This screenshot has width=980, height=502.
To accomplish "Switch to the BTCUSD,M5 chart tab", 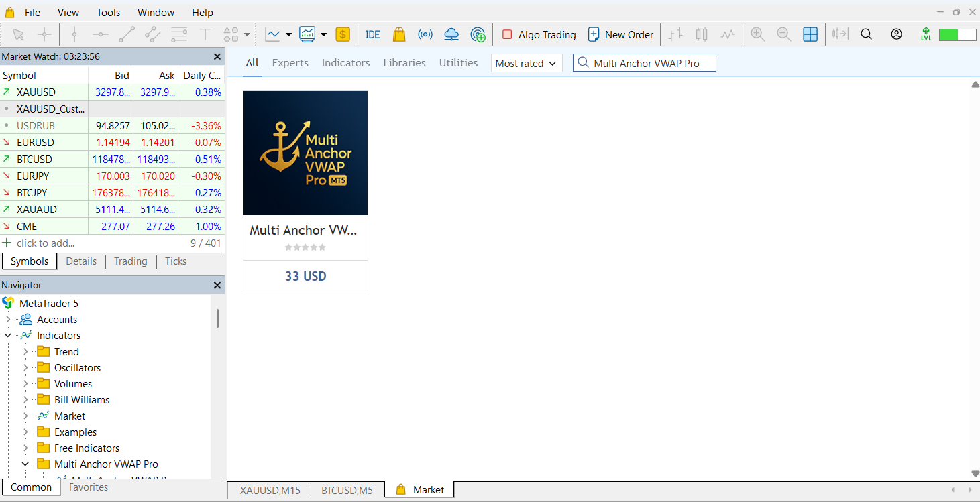I will pos(347,490).
